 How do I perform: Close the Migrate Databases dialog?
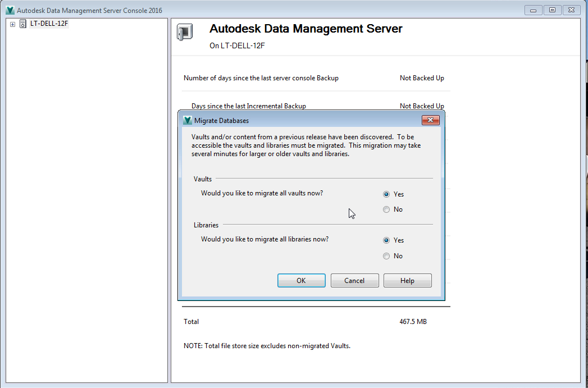tap(431, 120)
